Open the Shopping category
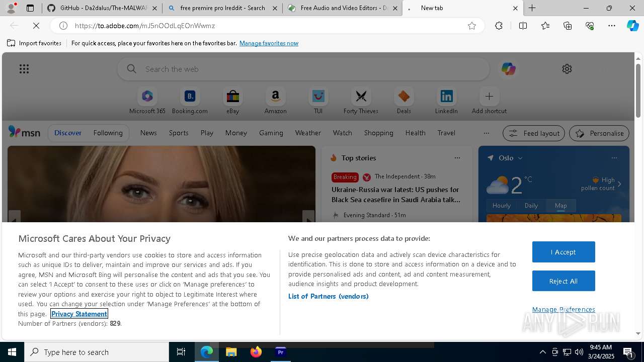The height and width of the screenshot is (362, 644). [x=378, y=133]
